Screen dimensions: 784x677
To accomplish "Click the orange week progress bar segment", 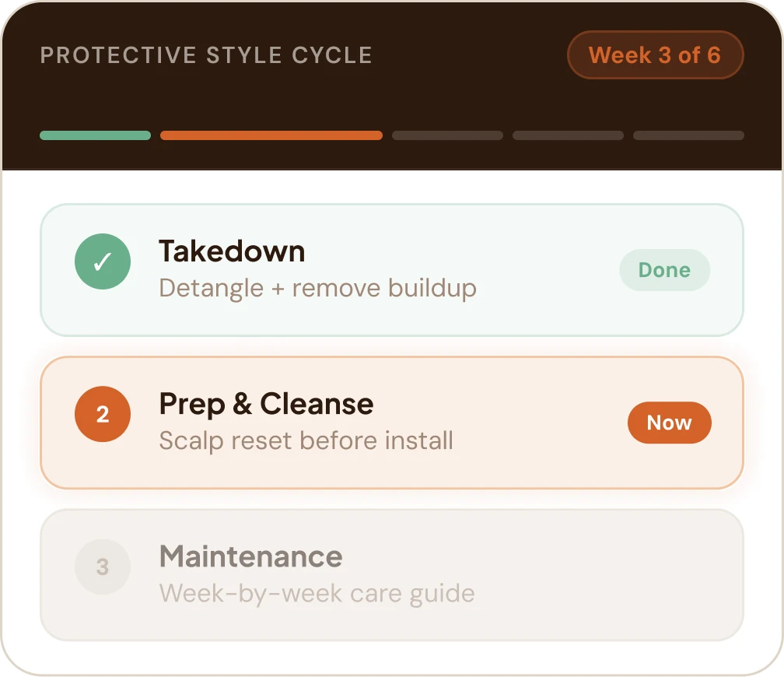I will 271,135.
